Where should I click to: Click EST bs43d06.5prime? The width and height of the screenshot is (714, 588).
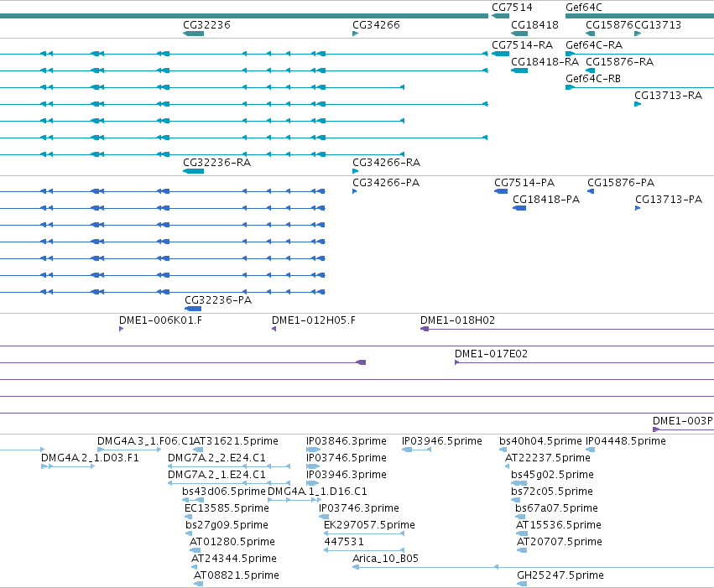pyautogui.click(x=223, y=492)
